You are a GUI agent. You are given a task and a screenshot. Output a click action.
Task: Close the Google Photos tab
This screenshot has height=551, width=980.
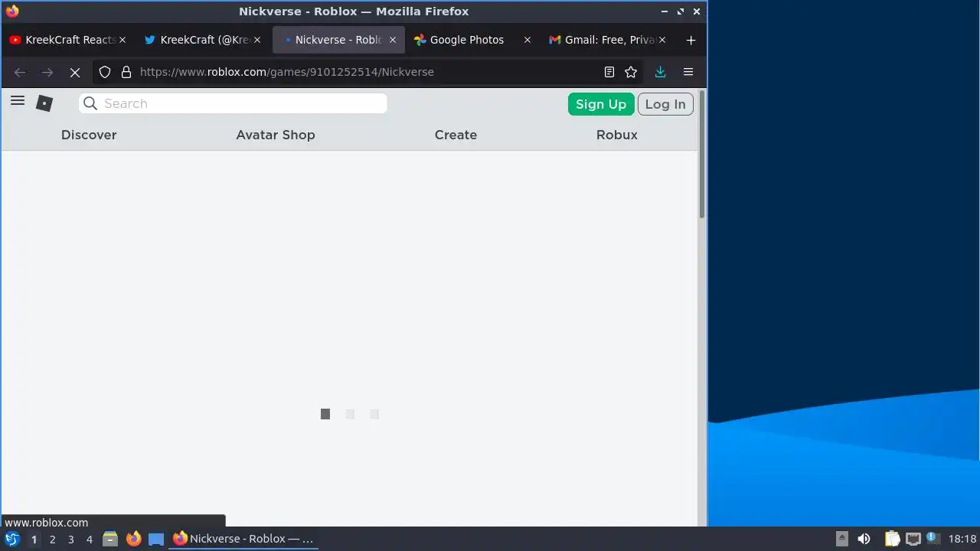click(527, 40)
